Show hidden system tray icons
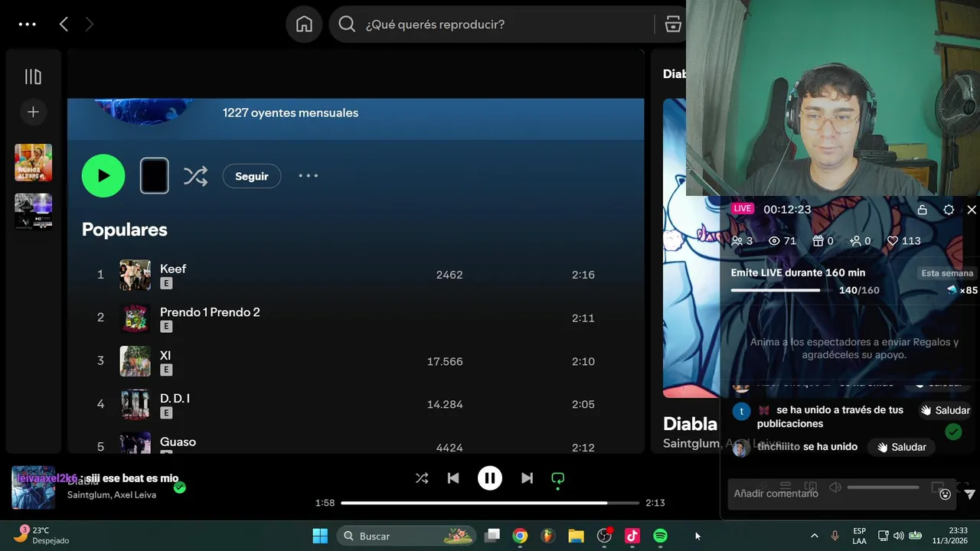The height and width of the screenshot is (551, 980). (814, 536)
